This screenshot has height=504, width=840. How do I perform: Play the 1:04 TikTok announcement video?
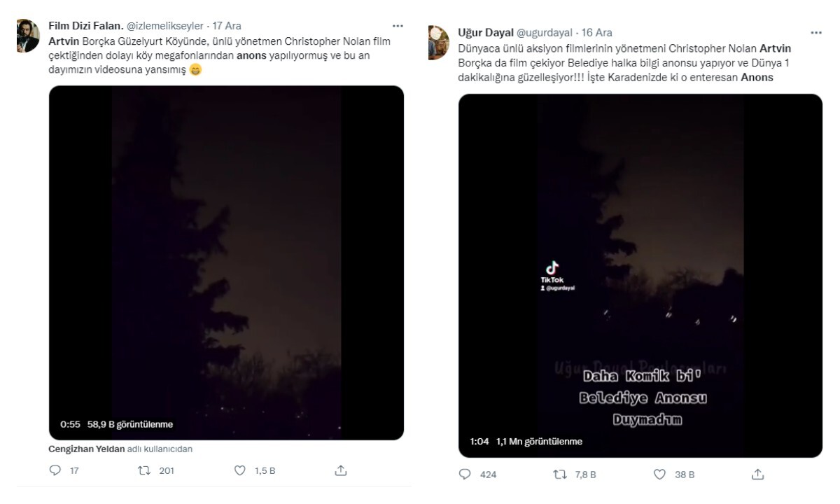[640, 275]
